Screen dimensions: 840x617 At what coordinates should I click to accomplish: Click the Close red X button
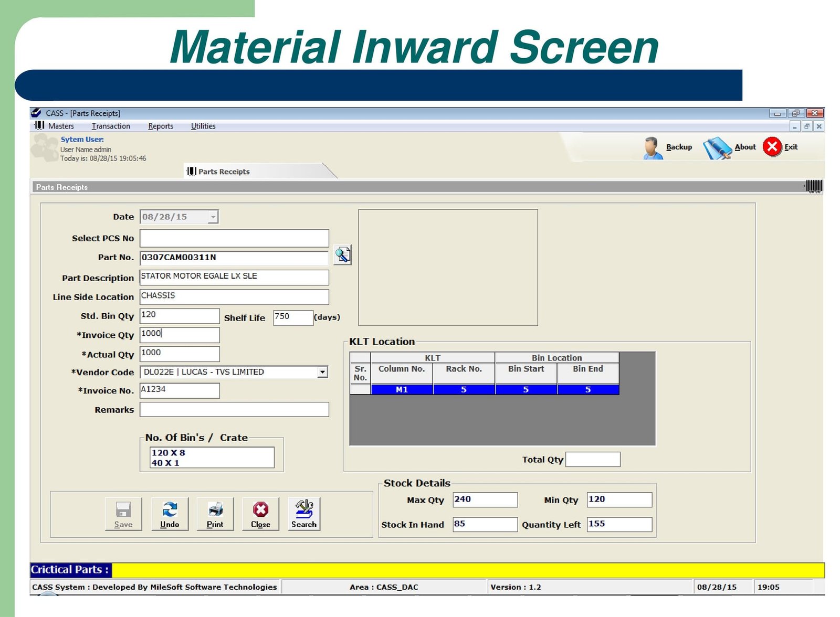tap(260, 514)
